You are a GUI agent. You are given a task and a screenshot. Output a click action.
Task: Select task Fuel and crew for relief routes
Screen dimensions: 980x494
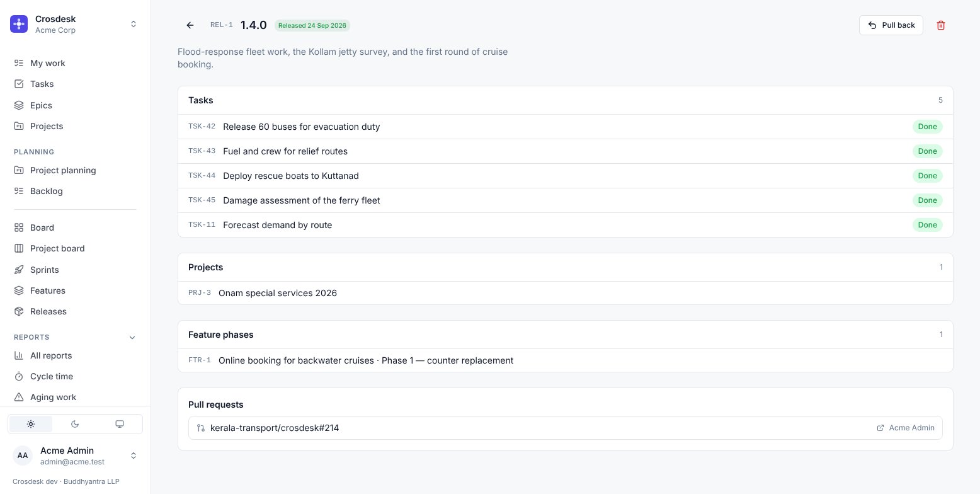coord(566,151)
